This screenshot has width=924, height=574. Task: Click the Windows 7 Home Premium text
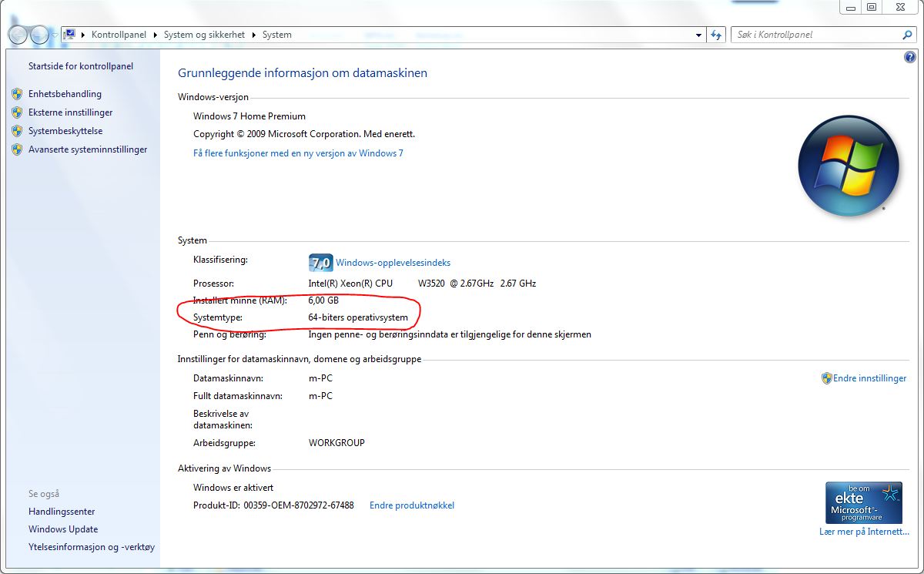tap(249, 116)
